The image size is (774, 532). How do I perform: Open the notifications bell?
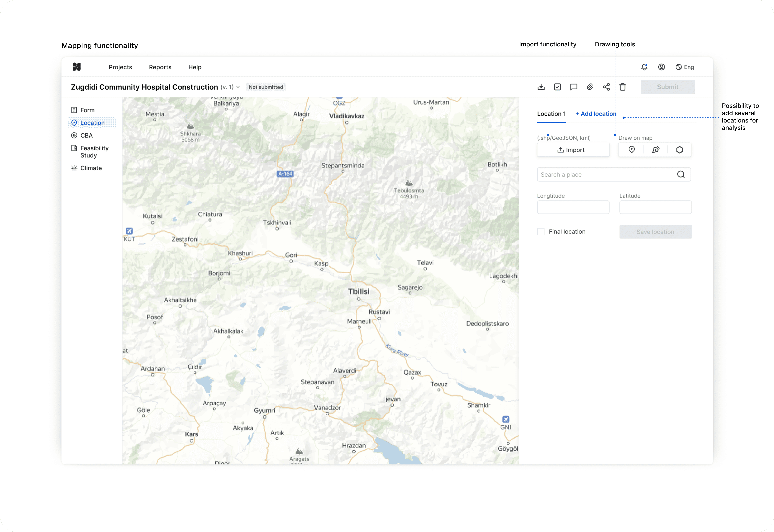click(x=644, y=67)
